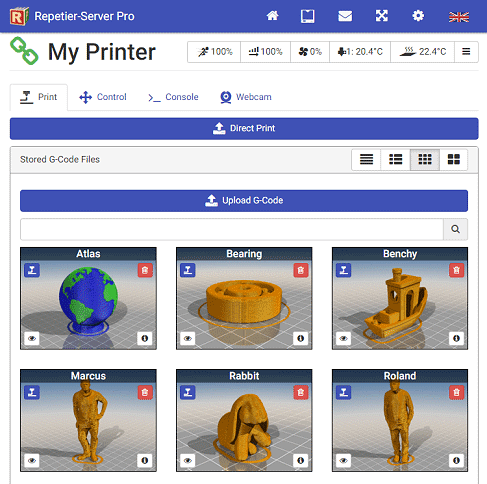Viewport: 487px width, 484px height.
Task: Toggle fullscreen mode icon
Action: (x=382, y=16)
